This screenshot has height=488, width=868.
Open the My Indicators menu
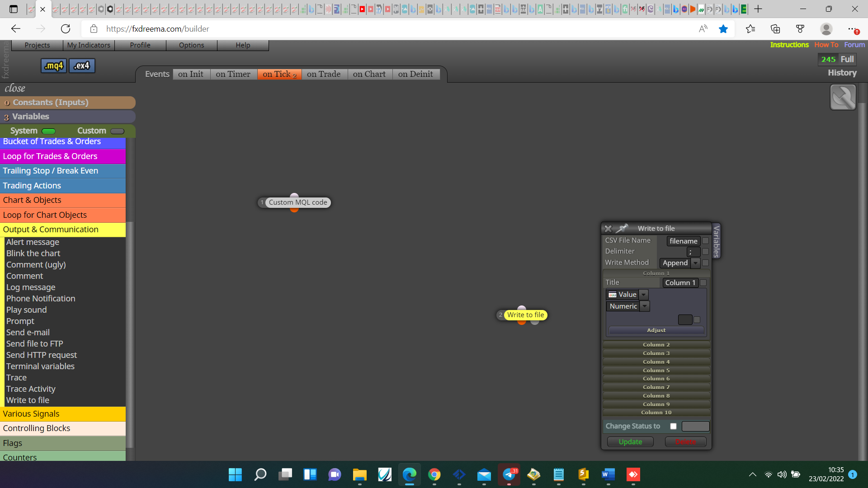coord(89,45)
